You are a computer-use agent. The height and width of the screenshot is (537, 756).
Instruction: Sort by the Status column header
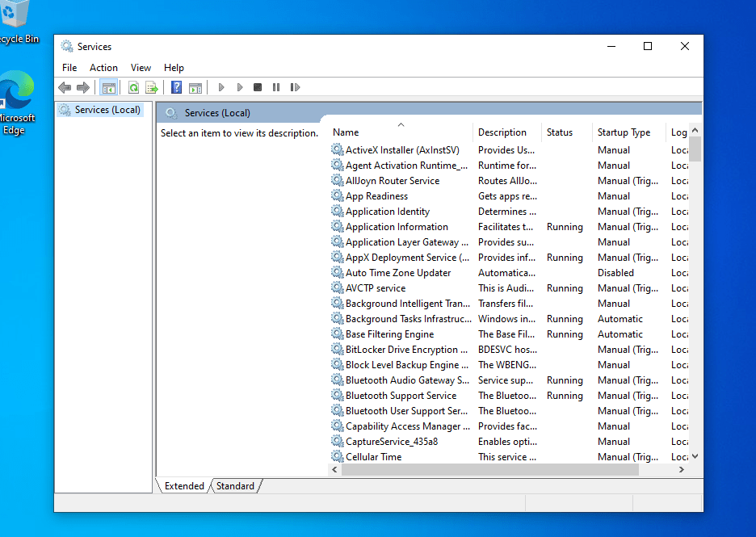(x=559, y=132)
